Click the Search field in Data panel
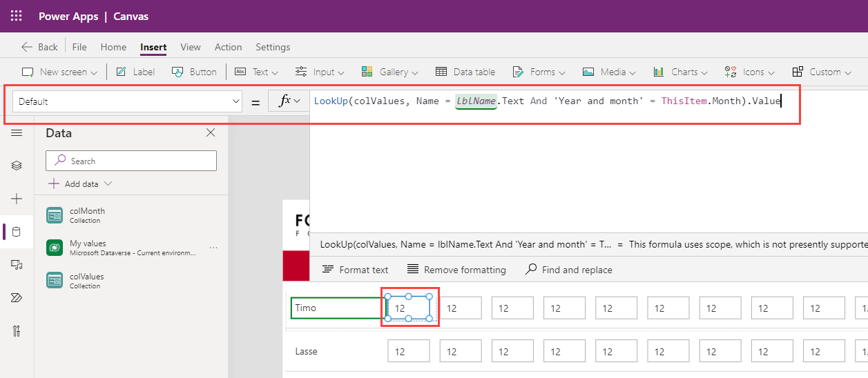The width and height of the screenshot is (868, 378). (131, 161)
